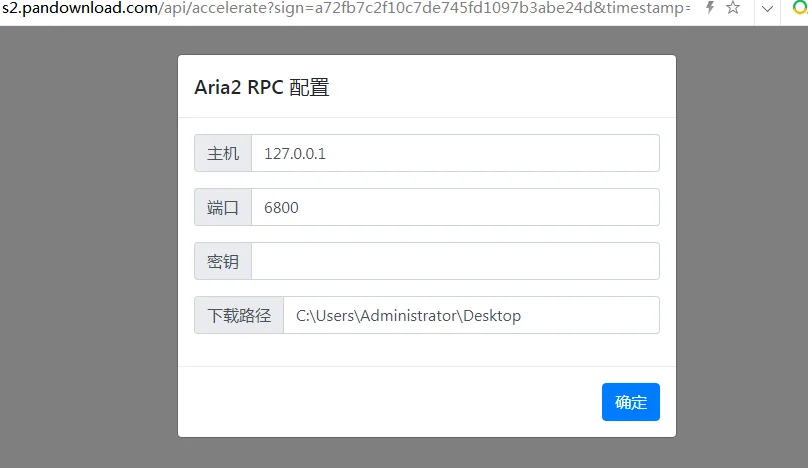
Task: Click the 主机 label addon
Action: (223, 153)
